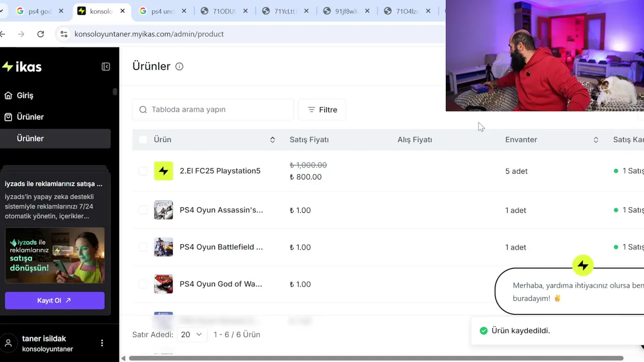Close the 71YcLtt browser tab
Viewport: 644px width, 362px height.
[x=306, y=11]
